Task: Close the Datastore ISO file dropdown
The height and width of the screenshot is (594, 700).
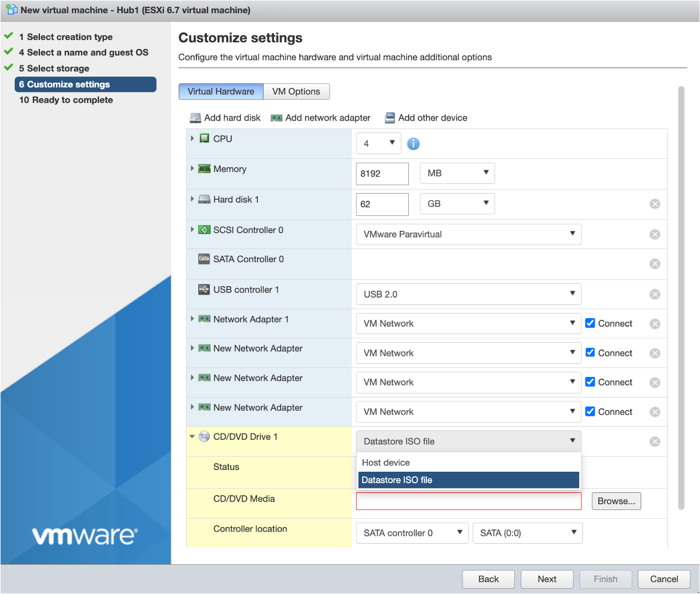Action: click(469, 441)
